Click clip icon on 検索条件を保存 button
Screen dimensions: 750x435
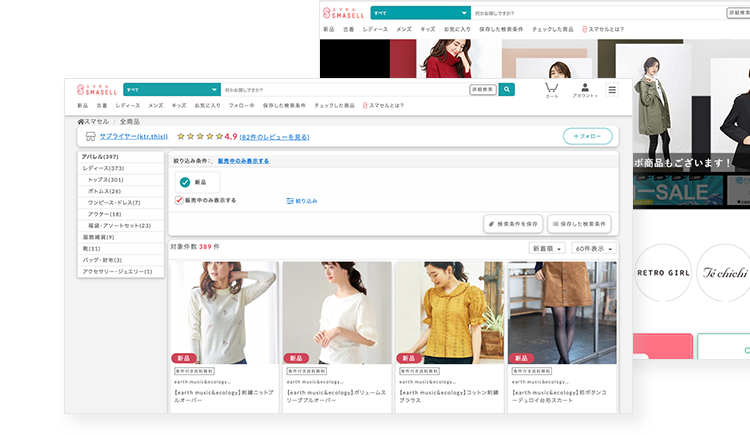click(491, 224)
